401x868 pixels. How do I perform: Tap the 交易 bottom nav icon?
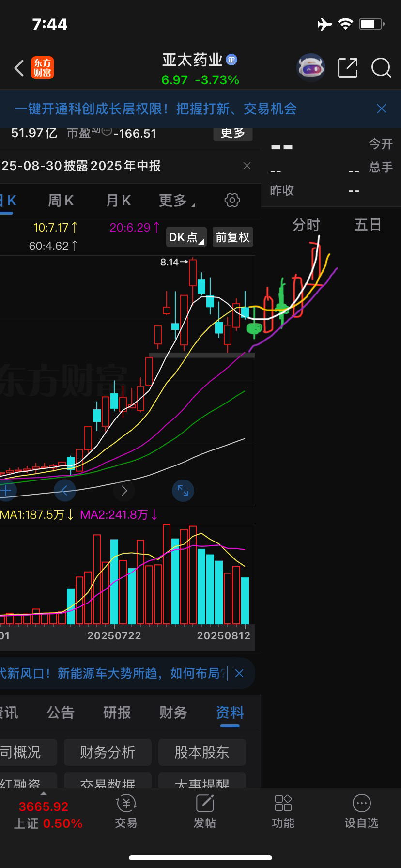126,812
